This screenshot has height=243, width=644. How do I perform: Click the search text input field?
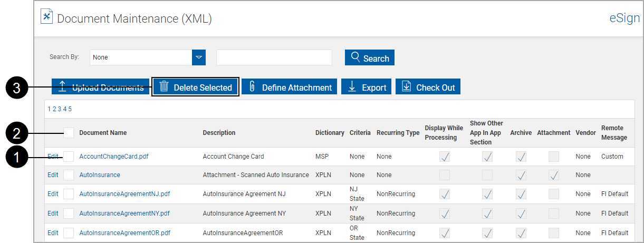[x=274, y=57]
